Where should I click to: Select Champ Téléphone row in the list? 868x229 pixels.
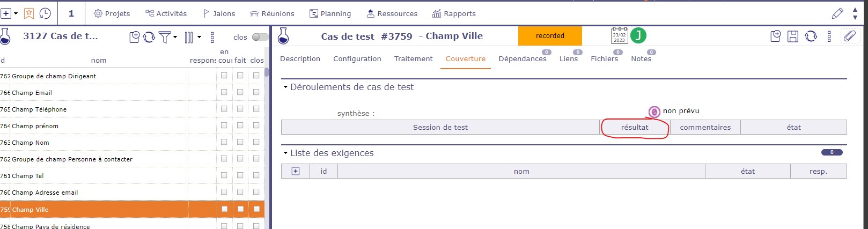(x=97, y=109)
